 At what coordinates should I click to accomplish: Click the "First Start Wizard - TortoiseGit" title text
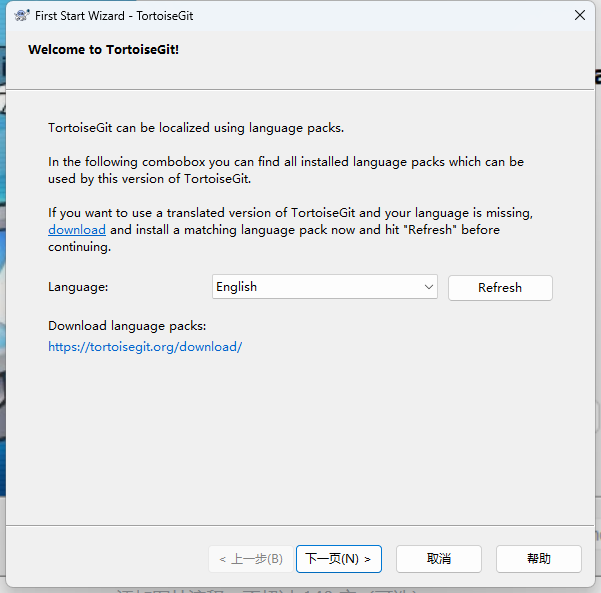click(x=114, y=16)
